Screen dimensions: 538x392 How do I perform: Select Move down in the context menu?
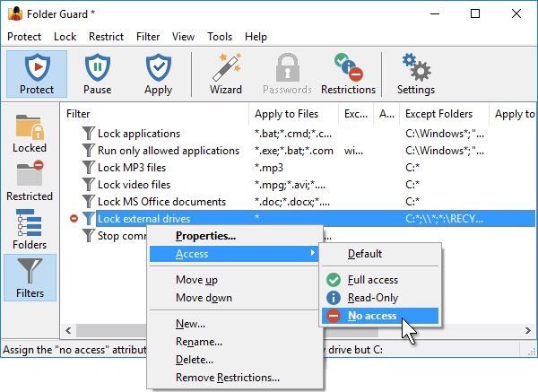coord(235,298)
